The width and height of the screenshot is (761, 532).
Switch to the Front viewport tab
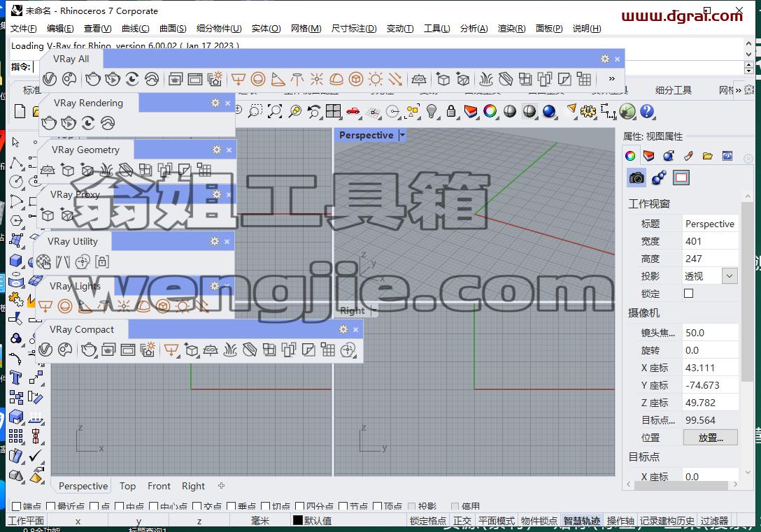tap(159, 486)
